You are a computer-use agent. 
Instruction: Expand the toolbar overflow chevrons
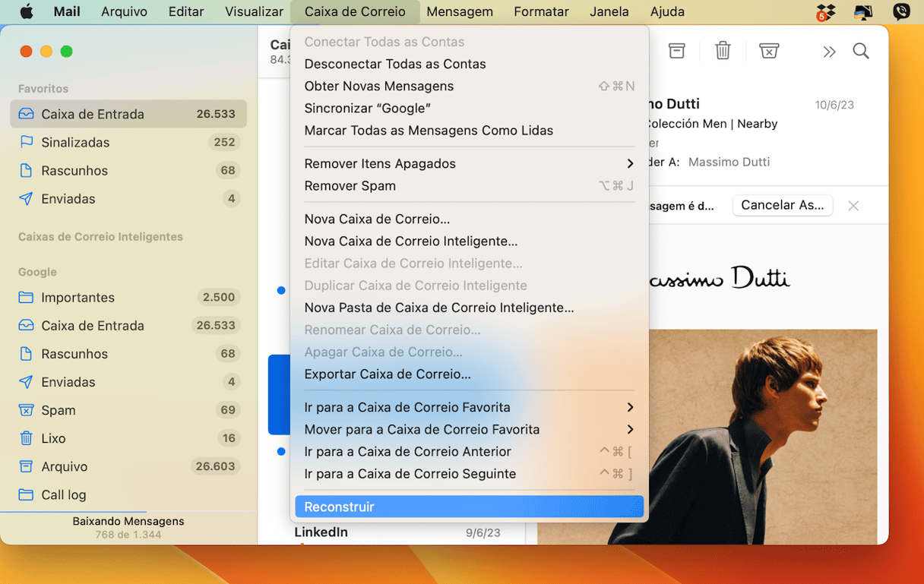pyautogui.click(x=829, y=52)
